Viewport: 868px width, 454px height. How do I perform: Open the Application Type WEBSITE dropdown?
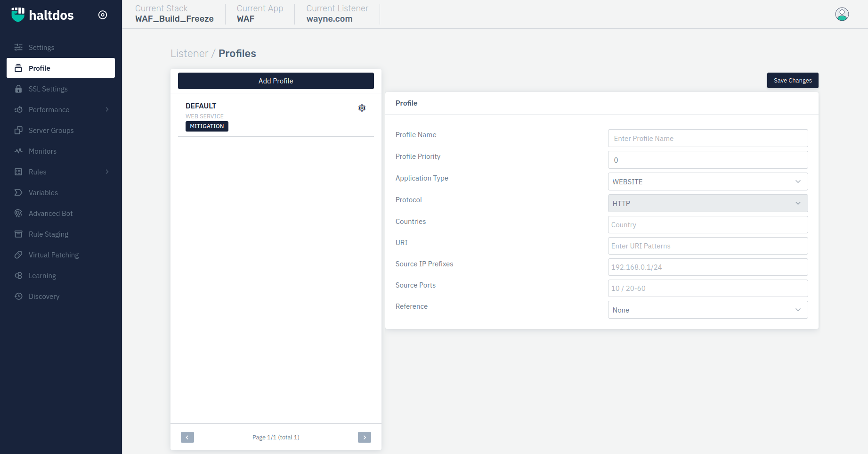[708, 182]
